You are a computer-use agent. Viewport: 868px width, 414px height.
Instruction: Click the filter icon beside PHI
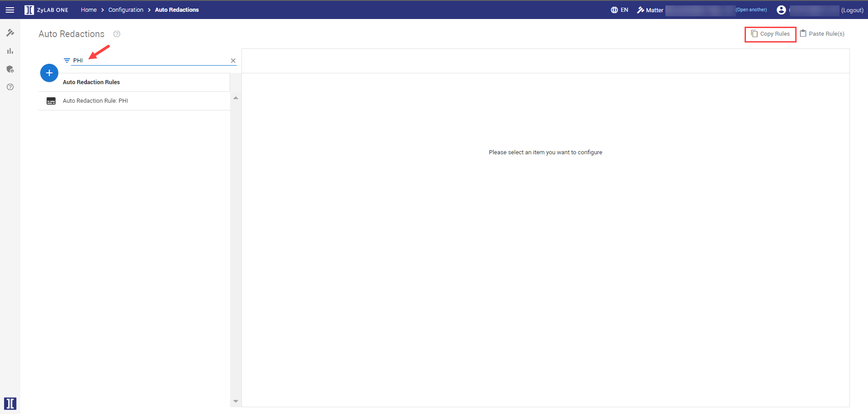67,61
